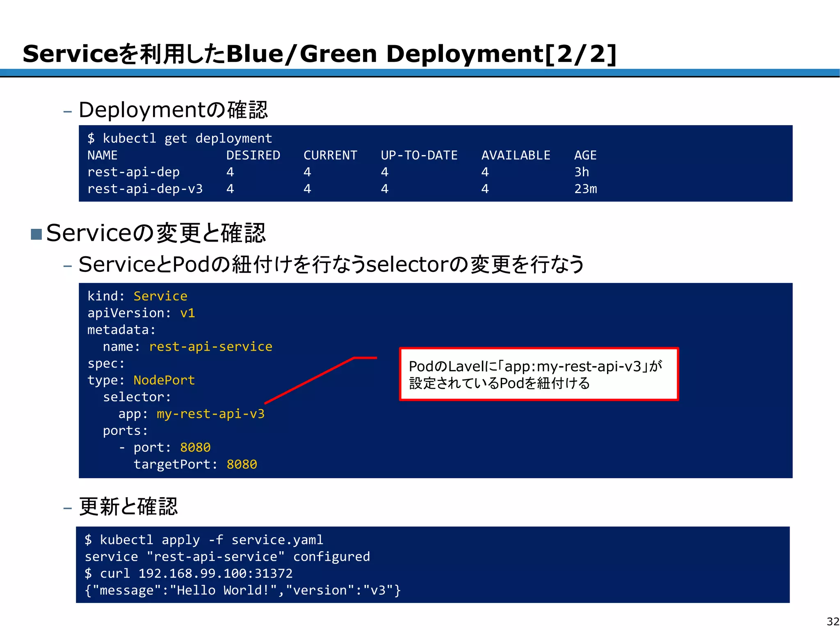Click the slide title 'Serviceを利用したBlue/Green Deployment[2/2]'
The width and height of the screenshot is (840, 630).
(320, 54)
